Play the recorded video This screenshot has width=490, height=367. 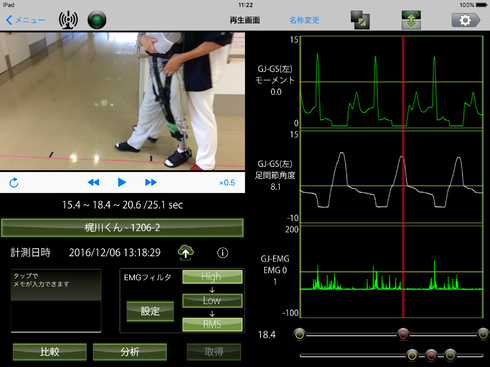122,183
